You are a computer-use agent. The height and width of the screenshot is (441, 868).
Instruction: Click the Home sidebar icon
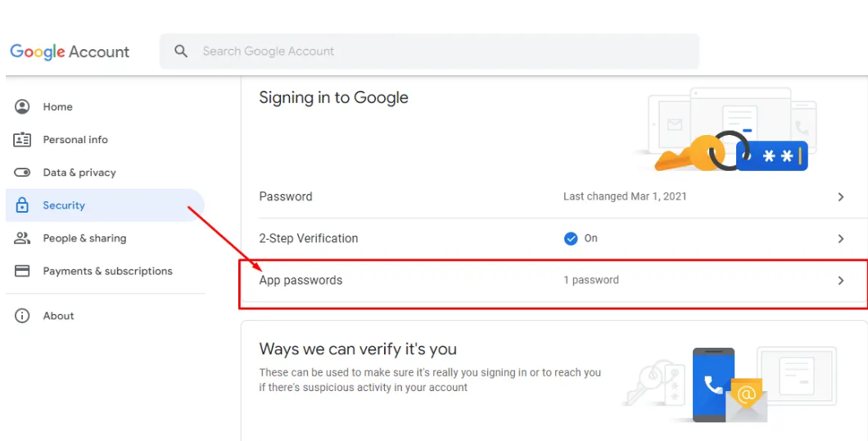[x=22, y=106]
